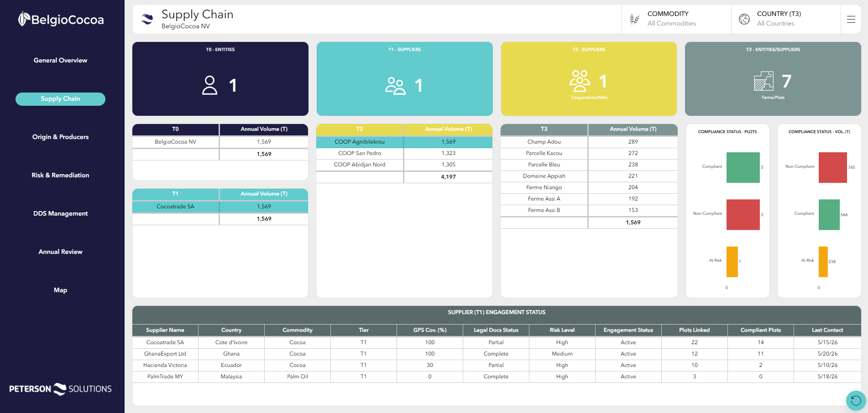Click Plots Linked column header
This screenshot has height=413, width=868.
[695, 330]
